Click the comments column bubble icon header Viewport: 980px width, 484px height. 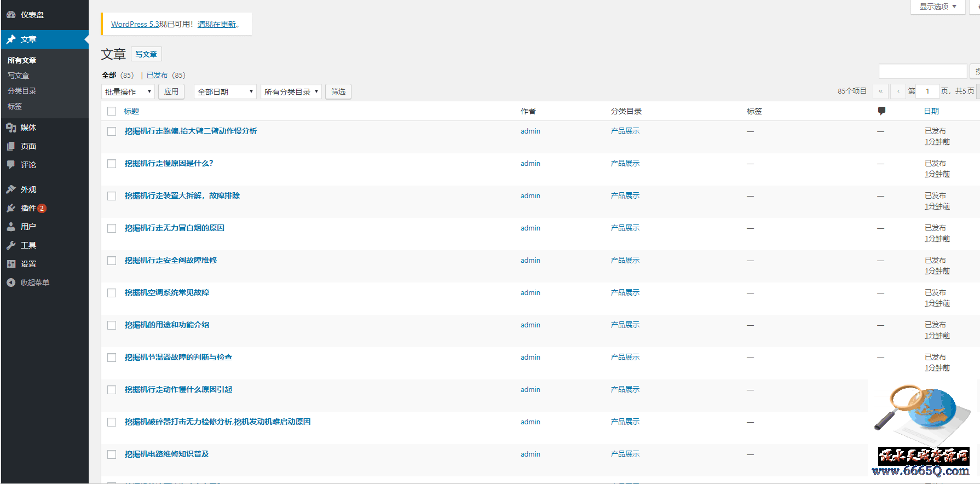click(x=881, y=111)
